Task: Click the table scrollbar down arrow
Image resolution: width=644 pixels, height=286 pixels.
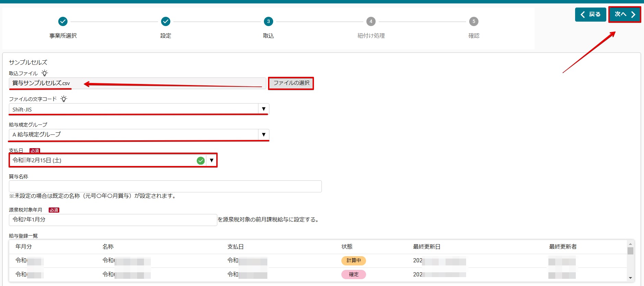Action: [630, 278]
